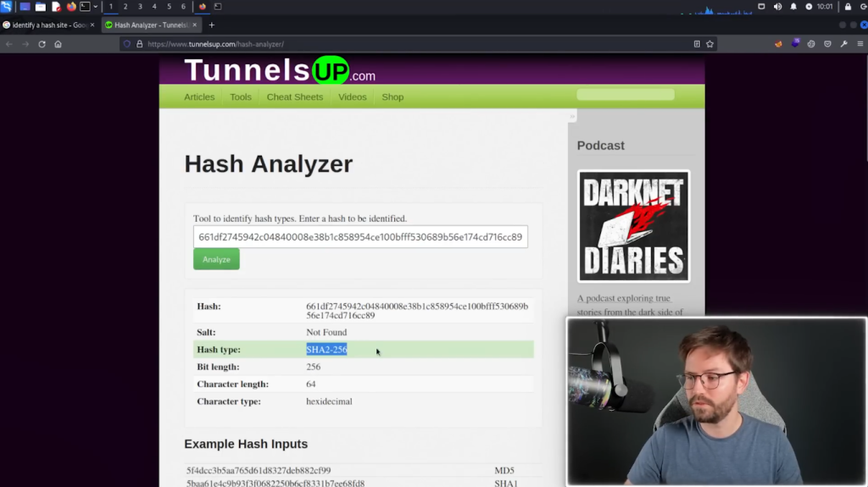
Task: Click the hash input text field
Action: pyautogui.click(x=360, y=237)
